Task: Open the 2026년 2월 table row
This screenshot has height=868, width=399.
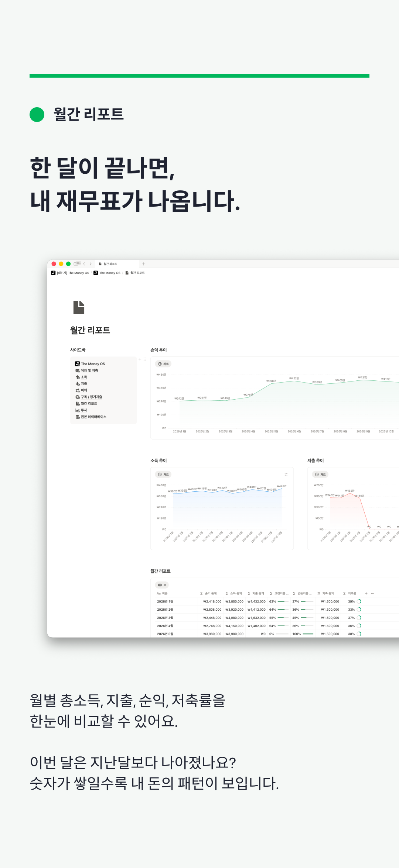Action: pos(165,610)
